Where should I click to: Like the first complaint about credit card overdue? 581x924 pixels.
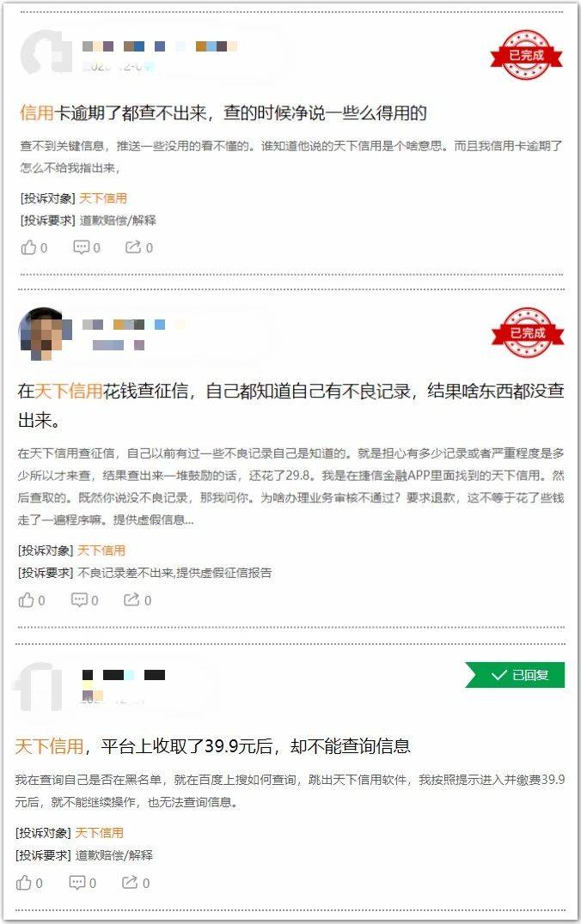click(34, 247)
